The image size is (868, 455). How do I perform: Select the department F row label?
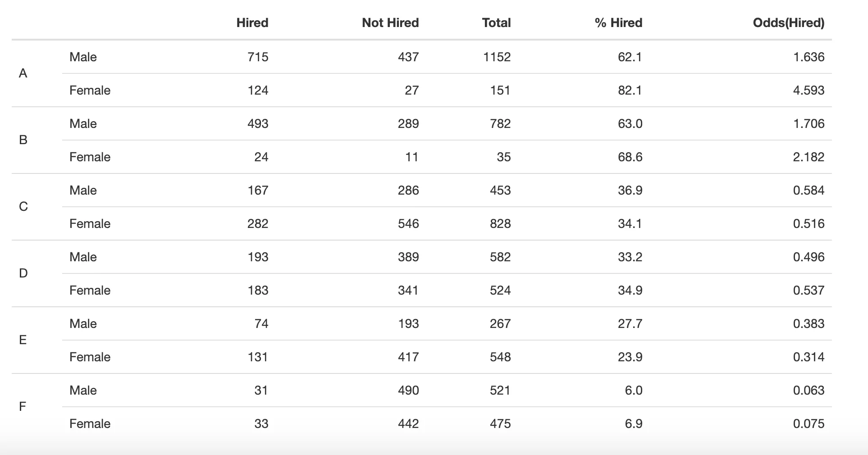[x=23, y=407]
